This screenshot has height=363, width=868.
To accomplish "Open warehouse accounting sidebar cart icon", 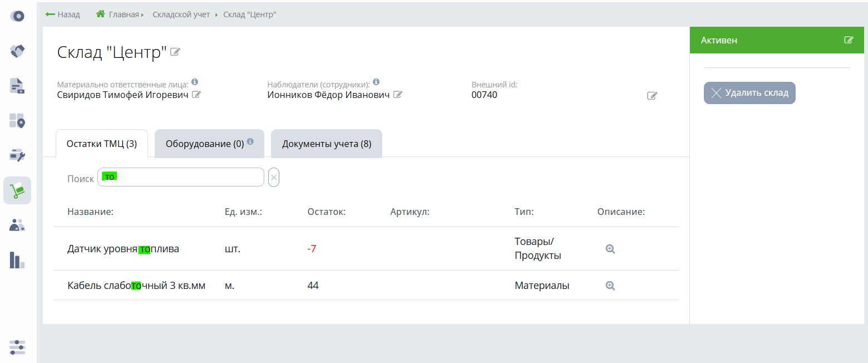I will tap(17, 190).
